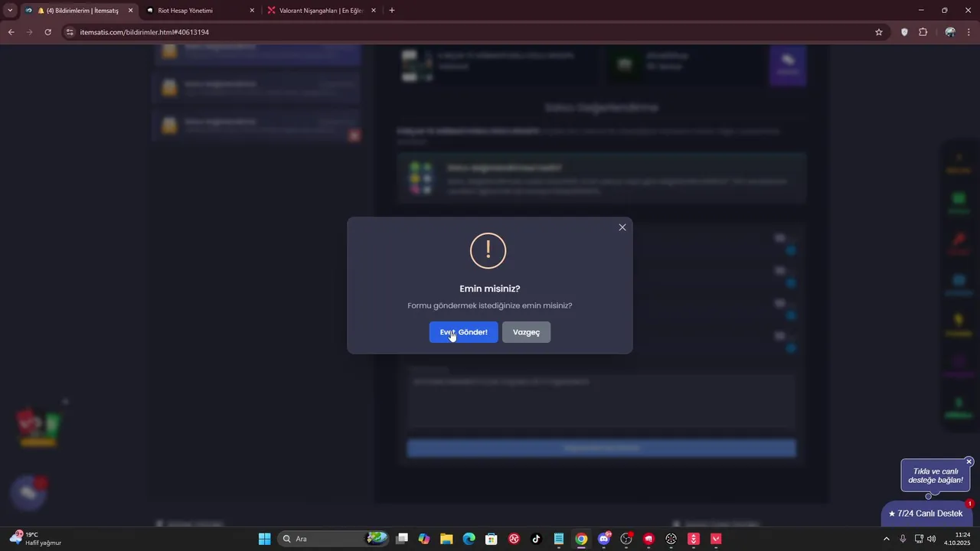Close the Emin misiniz dialog with X
Viewport: 980px width, 551px height.
pos(622,227)
